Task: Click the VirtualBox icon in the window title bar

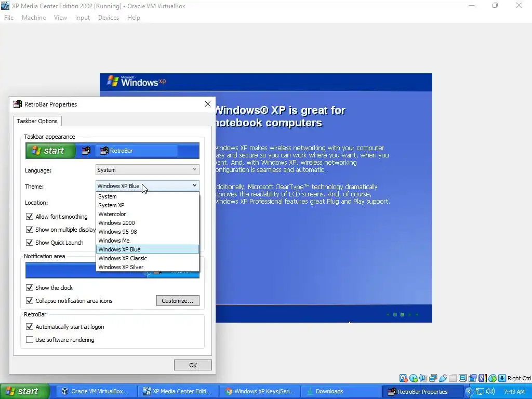Action: (5, 6)
